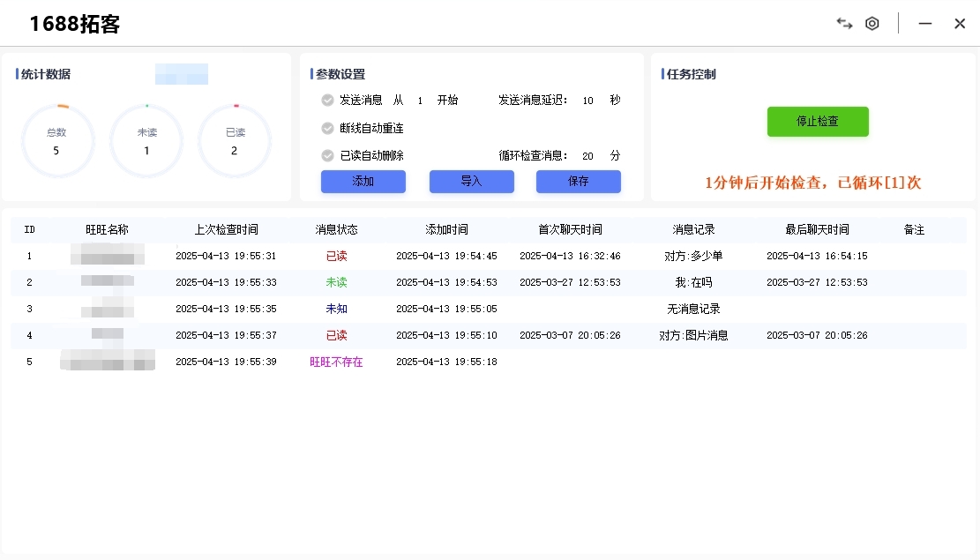Select the 未读 status in row 2
Image resolution: width=980 pixels, height=560 pixels.
pos(336,282)
